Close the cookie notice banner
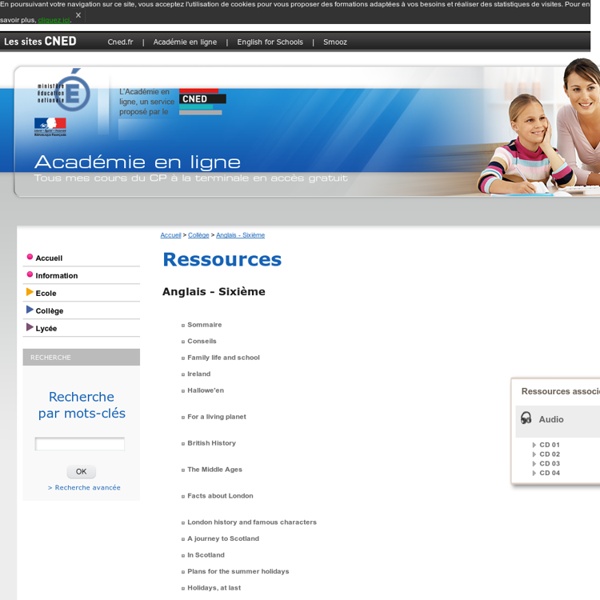This screenshot has width=600, height=600. (x=78, y=15)
